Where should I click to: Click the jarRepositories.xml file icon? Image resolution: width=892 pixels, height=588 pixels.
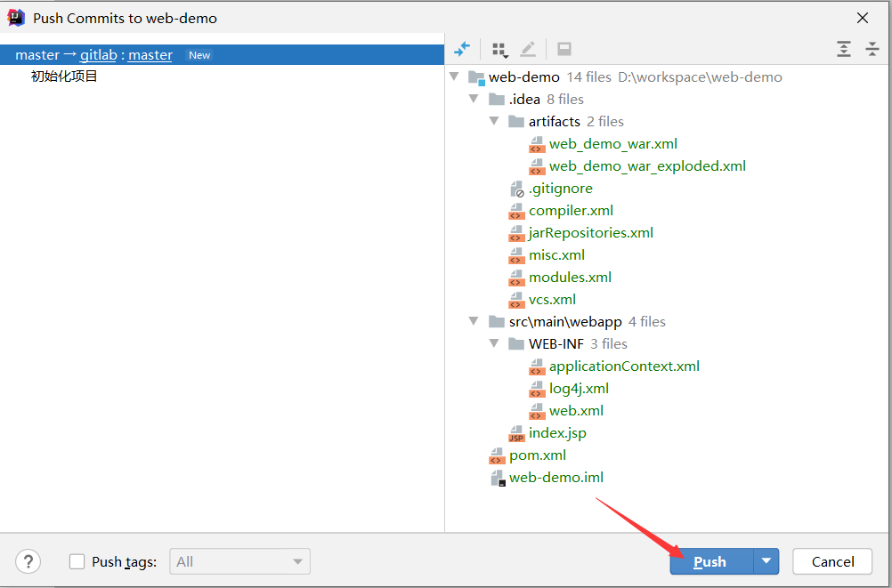tap(516, 233)
